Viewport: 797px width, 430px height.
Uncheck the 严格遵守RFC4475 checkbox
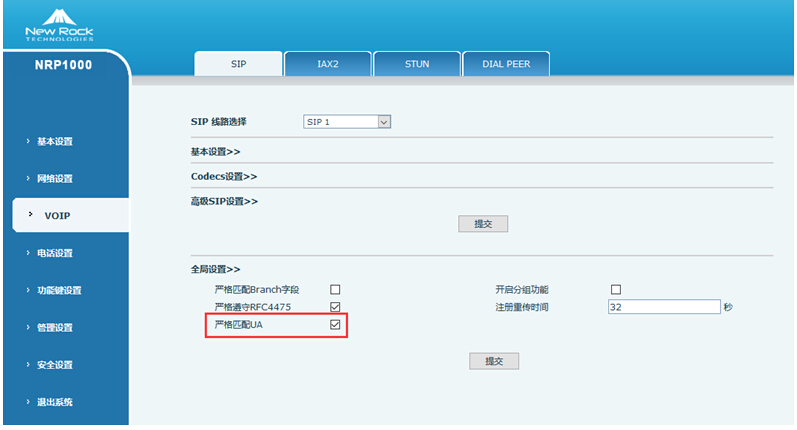point(335,306)
